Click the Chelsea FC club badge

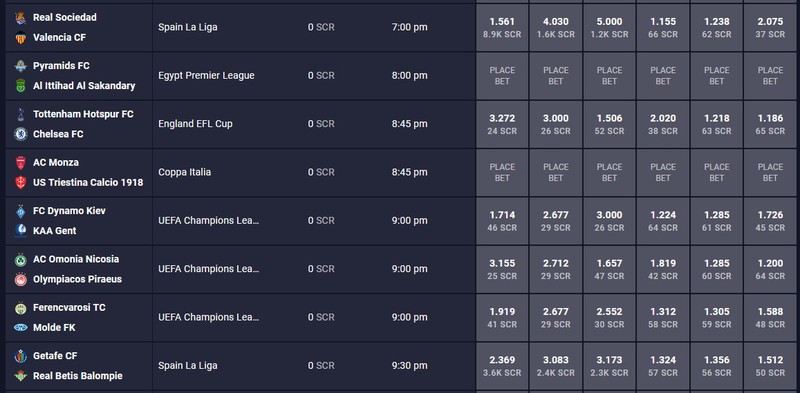(x=20, y=134)
